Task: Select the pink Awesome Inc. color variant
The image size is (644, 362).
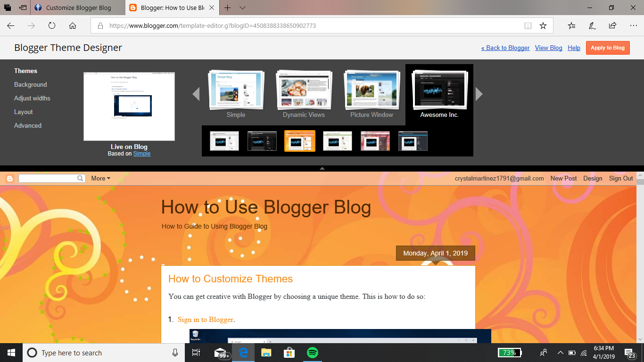Action: pyautogui.click(x=375, y=141)
